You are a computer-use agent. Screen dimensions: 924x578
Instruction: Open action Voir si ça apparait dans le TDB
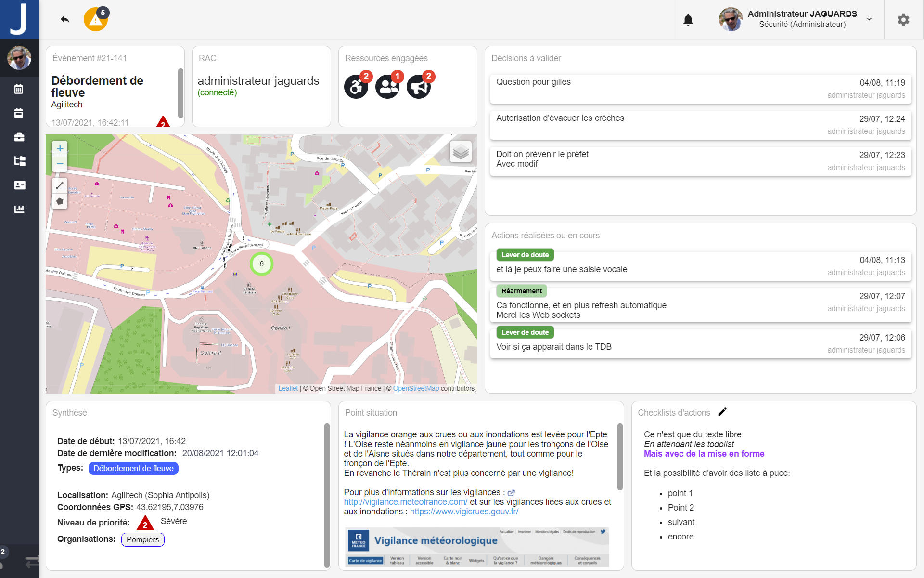[701, 342]
